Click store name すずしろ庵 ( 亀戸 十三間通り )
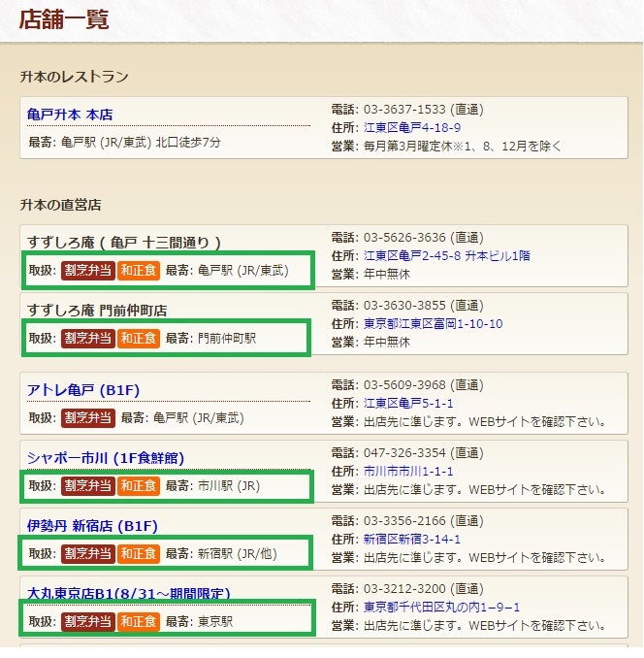Image resolution: width=644 pixels, height=658 pixels. [x=124, y=243]
